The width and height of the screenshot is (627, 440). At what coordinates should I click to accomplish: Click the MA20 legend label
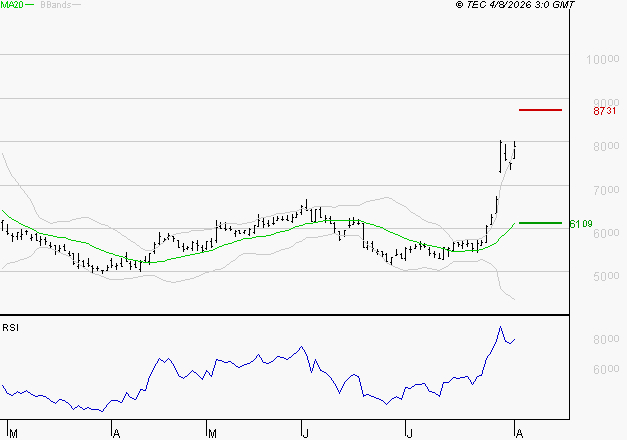pyautogui.click(x=12, y=5)
